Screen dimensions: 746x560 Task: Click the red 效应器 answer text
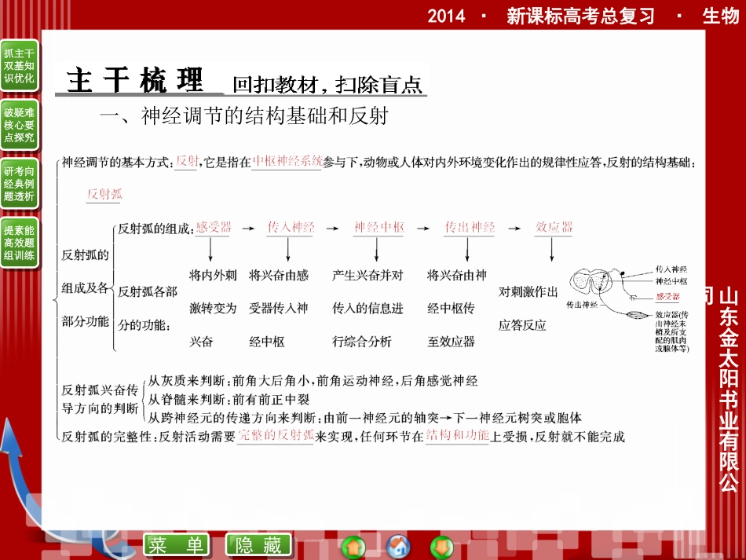click(x=554, y=228)
